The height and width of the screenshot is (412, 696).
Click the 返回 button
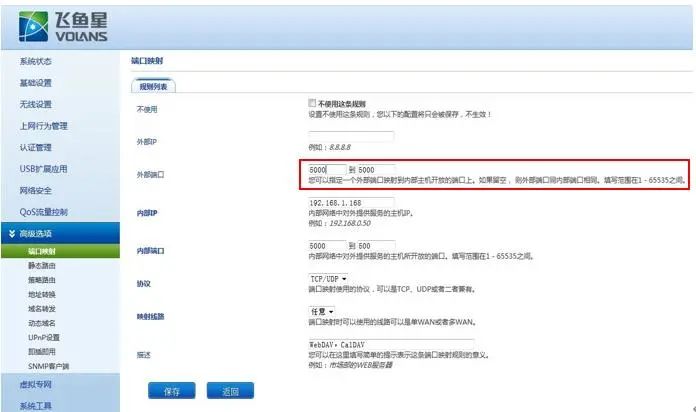[x=230, y=391]
